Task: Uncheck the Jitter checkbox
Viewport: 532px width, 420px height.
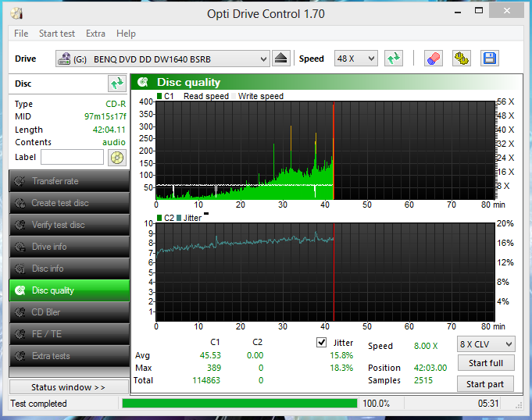Action: tap(321, 343)
